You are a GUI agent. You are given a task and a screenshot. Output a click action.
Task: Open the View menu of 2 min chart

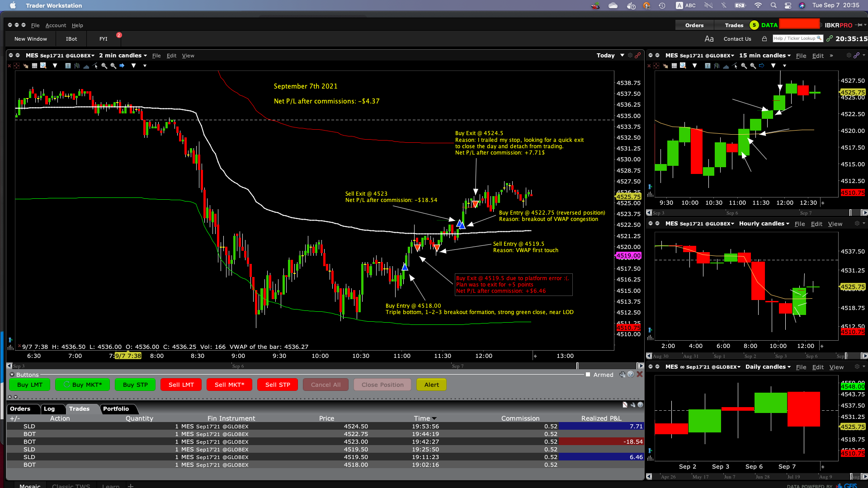click(188, 56)
